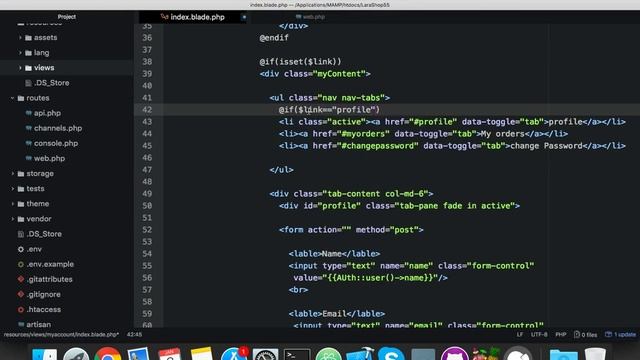Launch Google Chrome from the dock
This screenshot has width=640, height=360.
[108, 355]
